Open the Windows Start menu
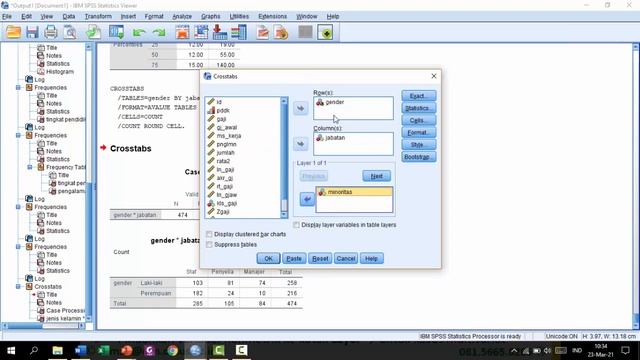 11,350
